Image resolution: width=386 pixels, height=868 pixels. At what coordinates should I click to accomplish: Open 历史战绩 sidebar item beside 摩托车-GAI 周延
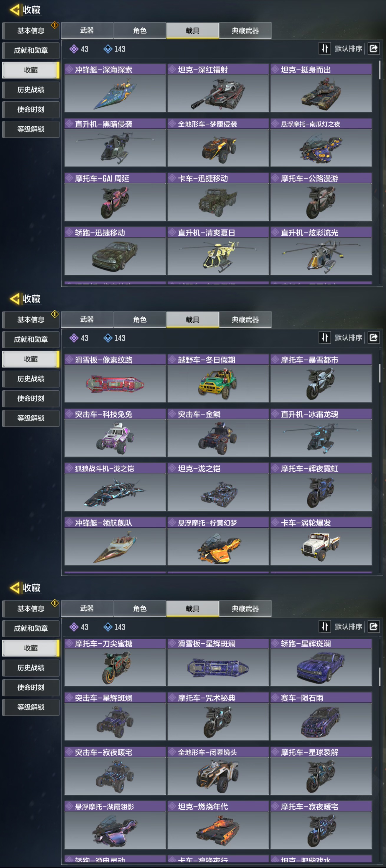(31, 90)
